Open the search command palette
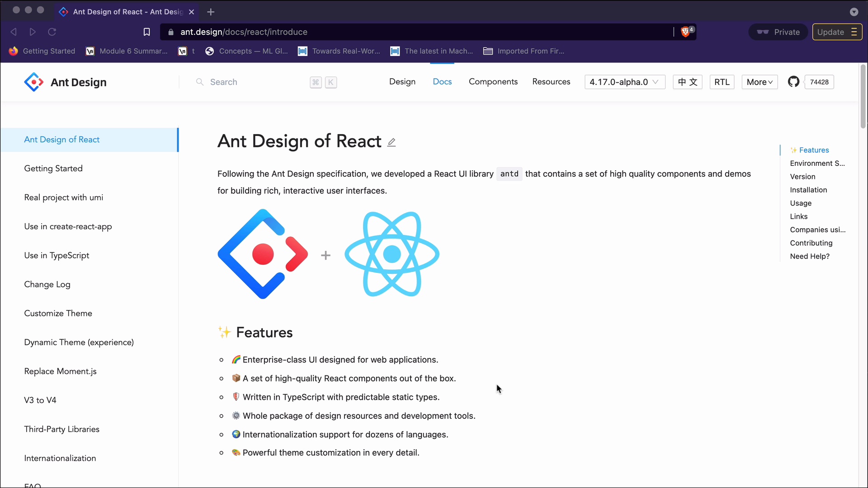868x488 pixels. 265,82
